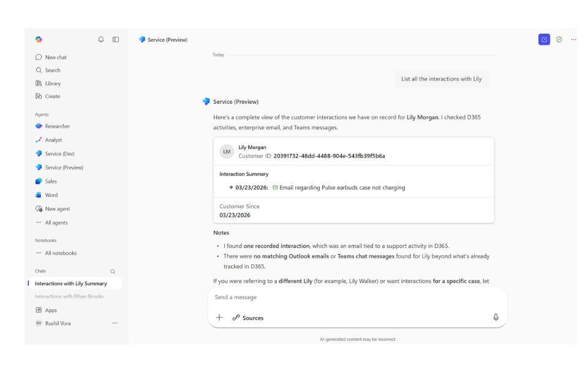Open Apps in sidebar

point(46,310)
